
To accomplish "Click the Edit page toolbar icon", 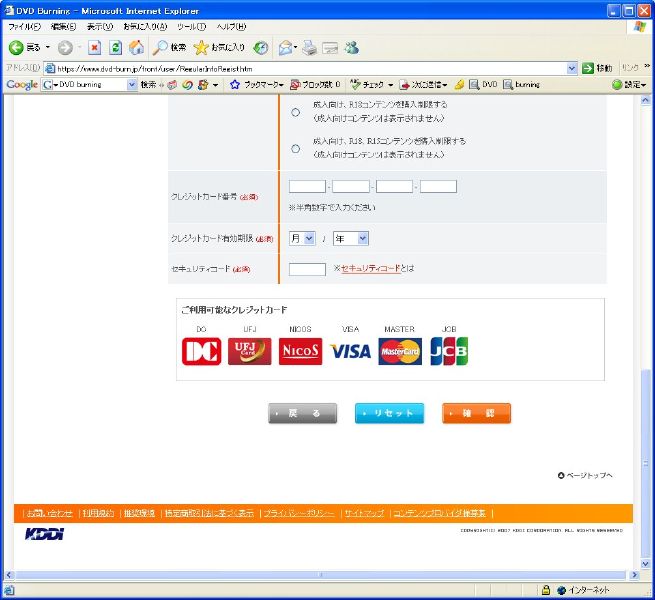I will point(330,48).
